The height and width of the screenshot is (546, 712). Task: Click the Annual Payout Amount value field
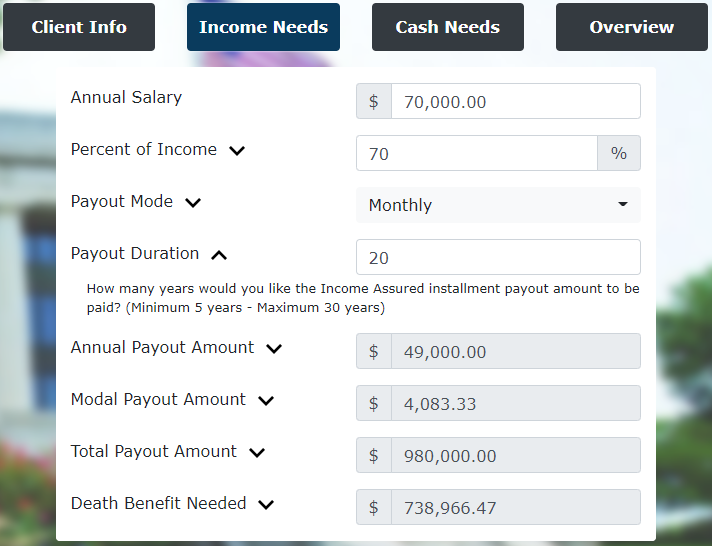coord(516,351)
